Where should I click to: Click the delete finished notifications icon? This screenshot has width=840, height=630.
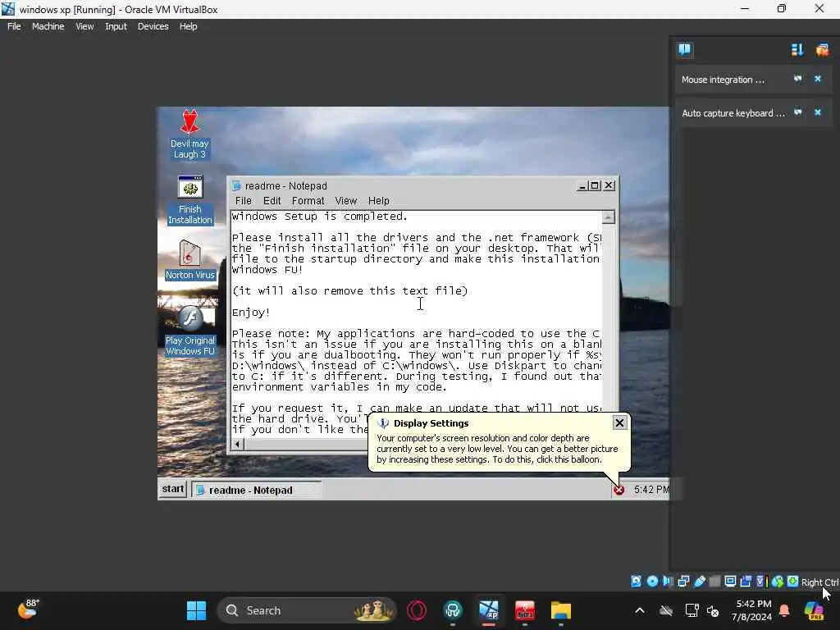pyautogui.click(x=822, y=50)
